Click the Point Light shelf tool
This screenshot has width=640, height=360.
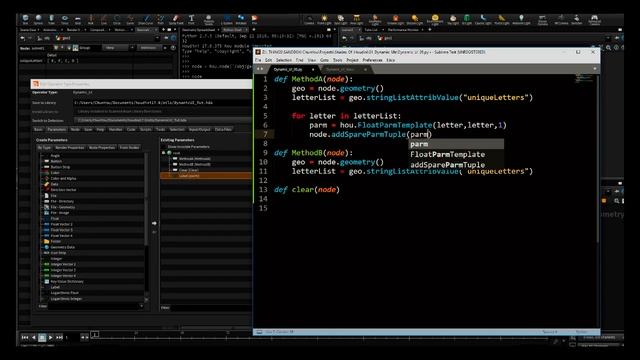[324, 20]
